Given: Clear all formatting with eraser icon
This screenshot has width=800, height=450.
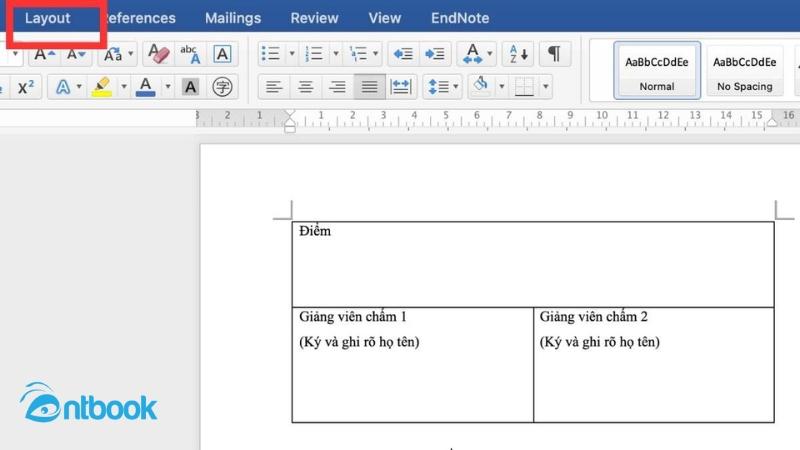Looking at the screenshot, I should (x=159, y=54).
